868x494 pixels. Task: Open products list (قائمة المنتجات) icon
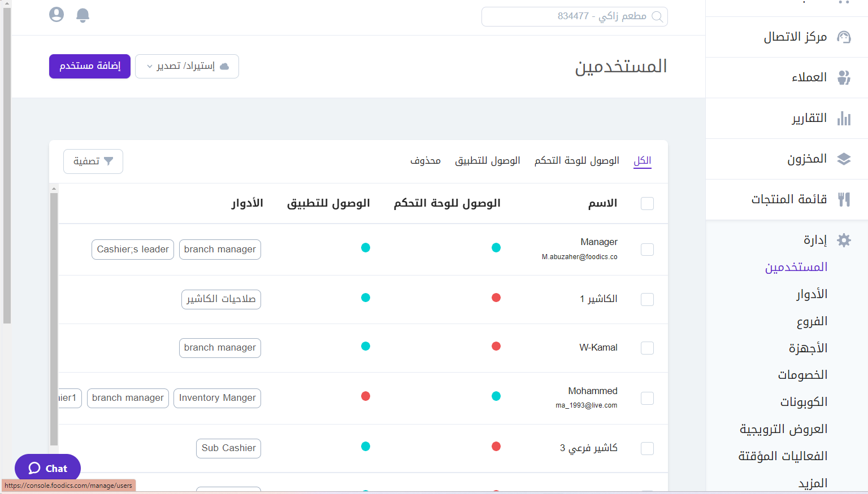pos(844,199)
